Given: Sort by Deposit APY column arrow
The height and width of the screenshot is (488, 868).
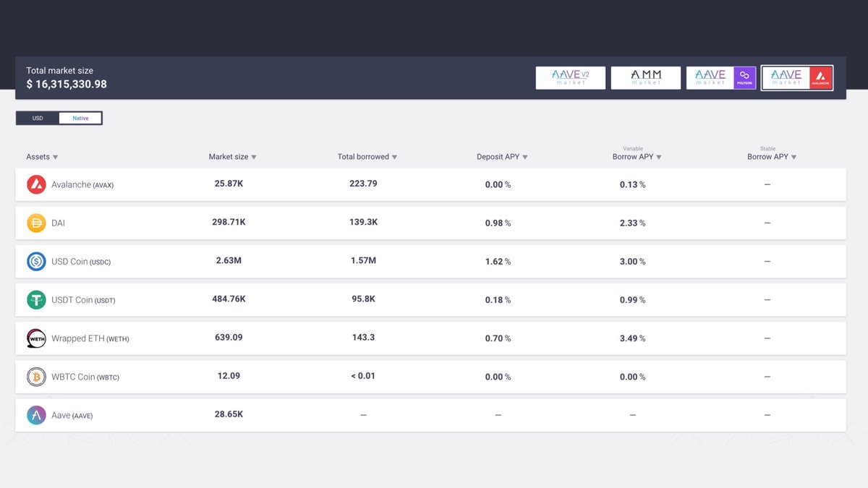Looking at the screenshot, I should click(525, 158).
